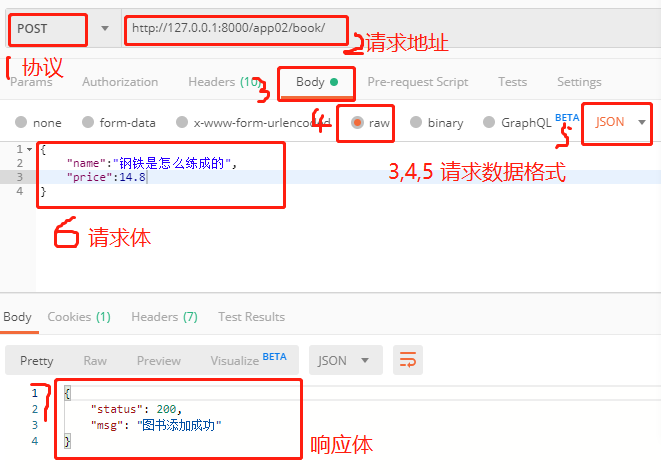View the Test Results tab

tap(251, 317)
